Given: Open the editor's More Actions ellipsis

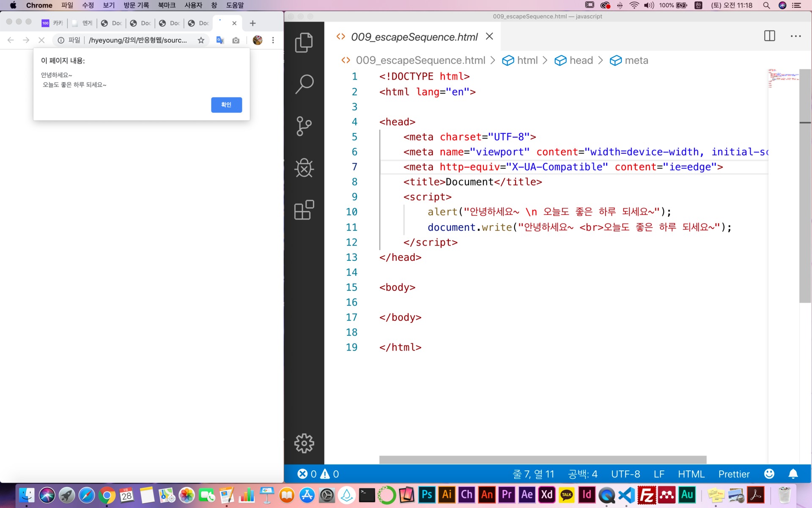Looking at the screenshot, I should click(796, 36).
